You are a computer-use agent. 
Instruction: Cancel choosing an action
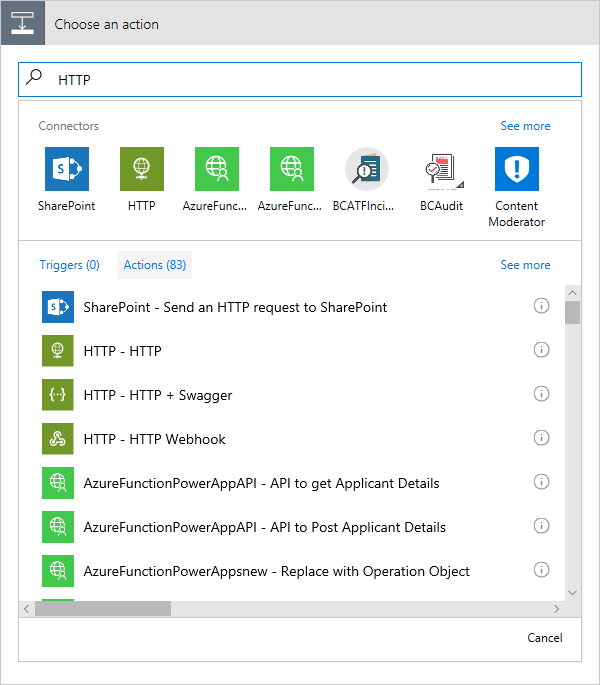545,638
